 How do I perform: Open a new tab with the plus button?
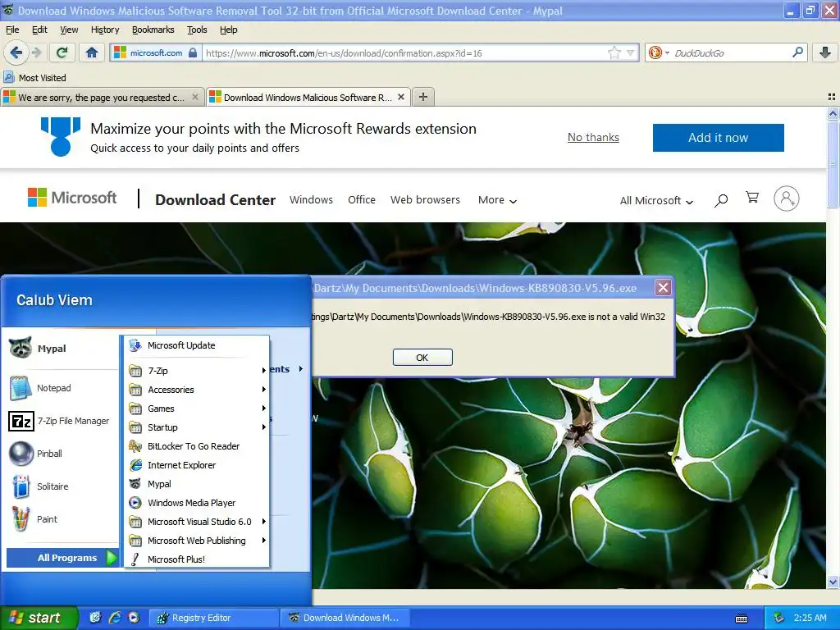pos(422,97)
